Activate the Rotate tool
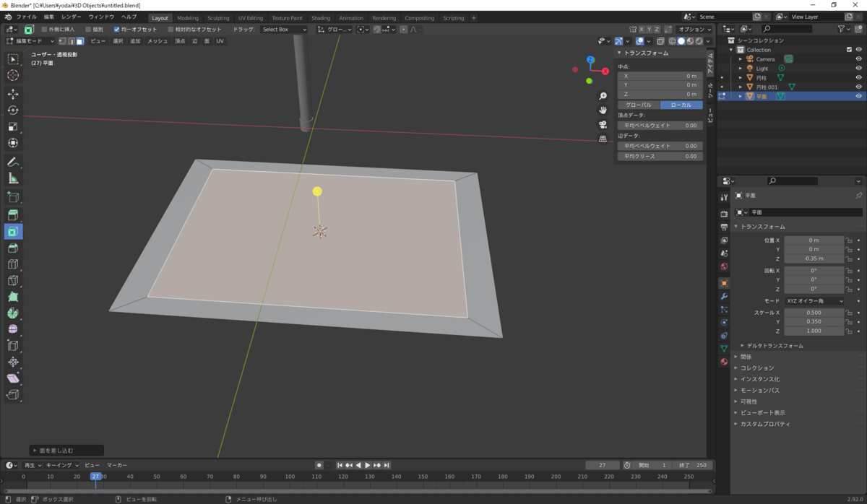 pos(13,110)
